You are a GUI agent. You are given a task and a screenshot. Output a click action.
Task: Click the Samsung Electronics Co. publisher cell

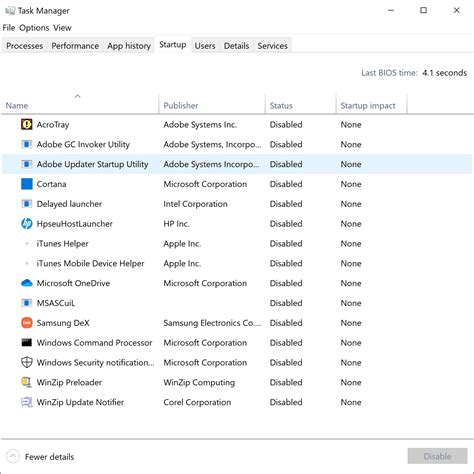point(212,323)
